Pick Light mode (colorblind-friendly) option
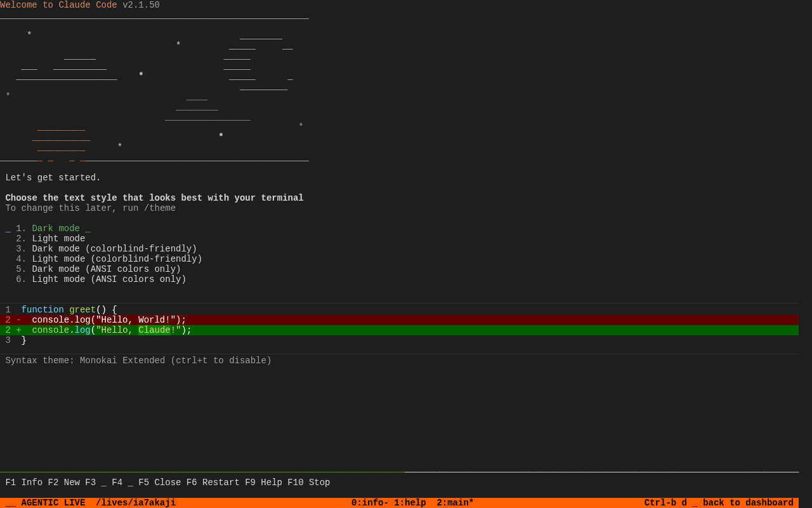This screenshot has width=812, height=508. pos(117,259)
